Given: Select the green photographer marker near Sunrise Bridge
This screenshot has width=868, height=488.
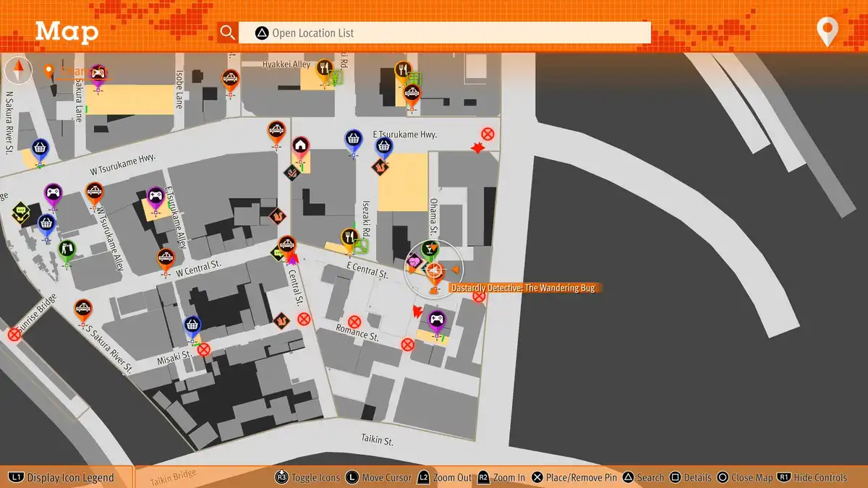Looking at the screenshot, I should pos(67,250).
